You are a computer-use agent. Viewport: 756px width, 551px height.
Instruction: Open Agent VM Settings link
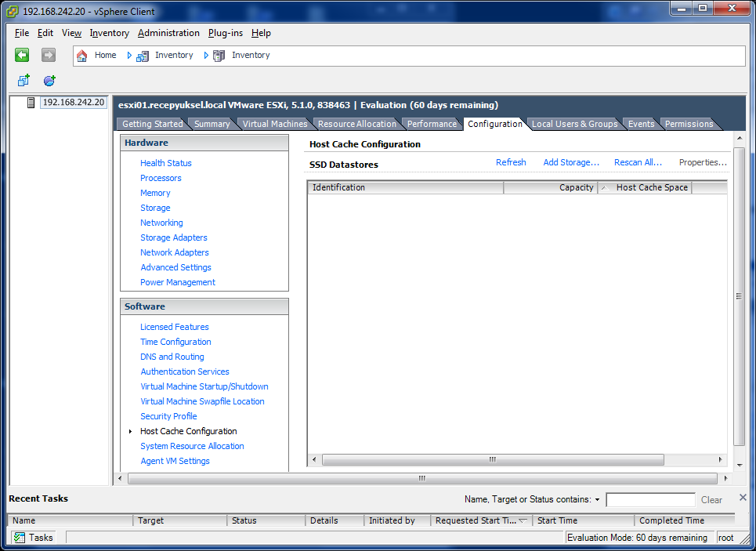point(175,462)
